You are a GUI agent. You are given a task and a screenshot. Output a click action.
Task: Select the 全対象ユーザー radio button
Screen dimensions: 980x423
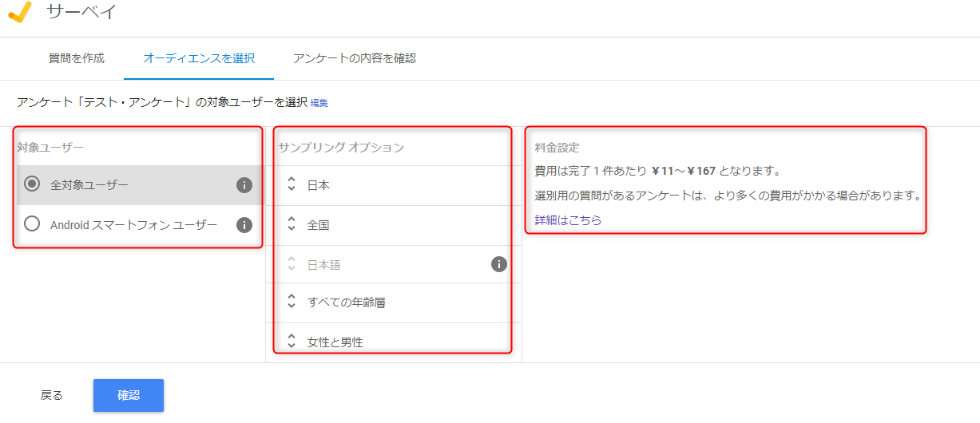[32, 184]
